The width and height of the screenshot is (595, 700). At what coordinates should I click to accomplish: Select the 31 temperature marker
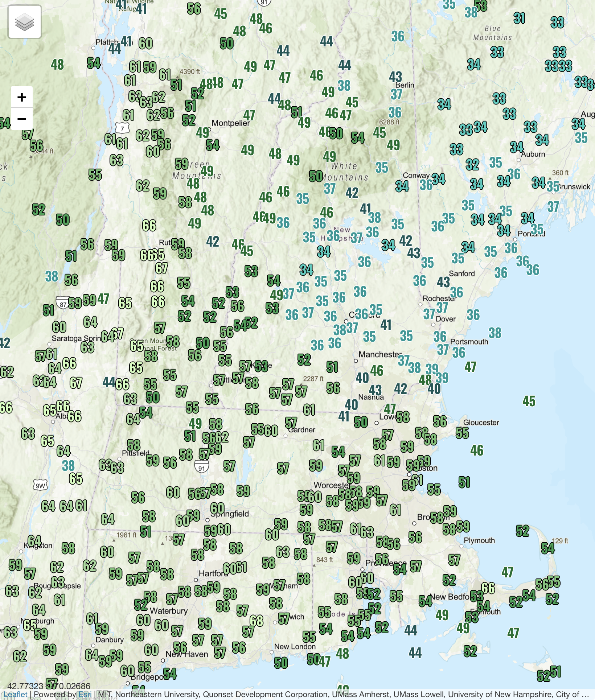pos(519,18)
